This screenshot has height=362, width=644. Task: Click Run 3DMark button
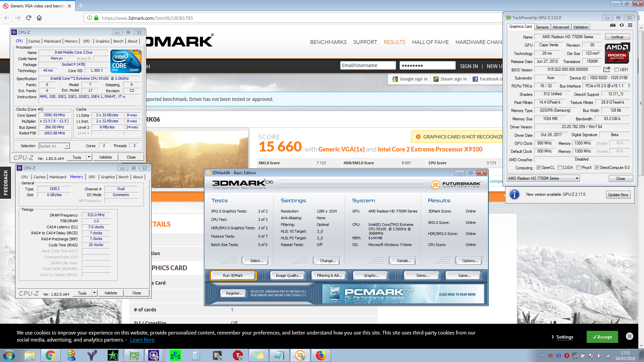(233, 276)
